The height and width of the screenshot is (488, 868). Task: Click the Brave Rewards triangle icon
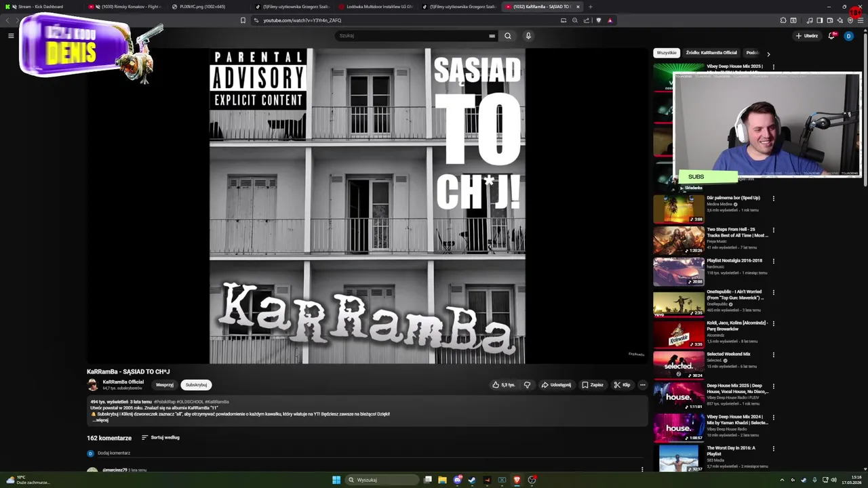pyautogui.click(x=610, y=20)
